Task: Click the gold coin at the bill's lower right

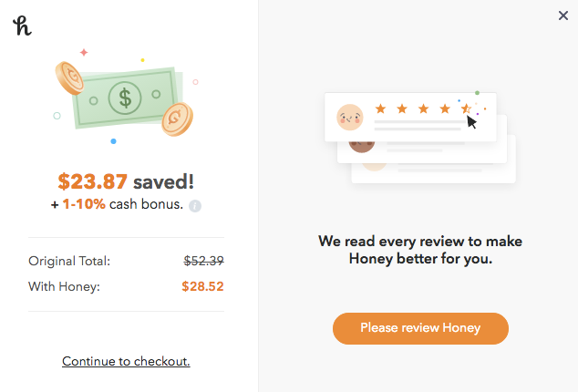Action: coord(176,119)
